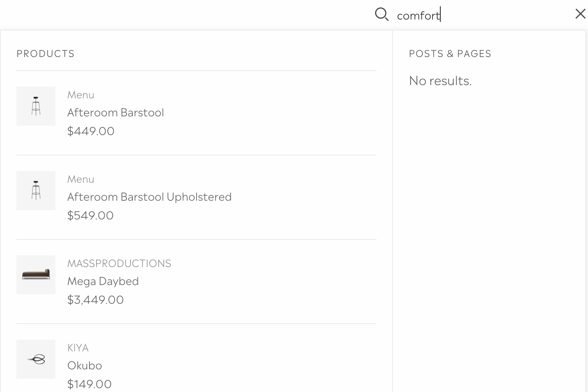
Task: Close the search overlay with X
Action: 580,14
